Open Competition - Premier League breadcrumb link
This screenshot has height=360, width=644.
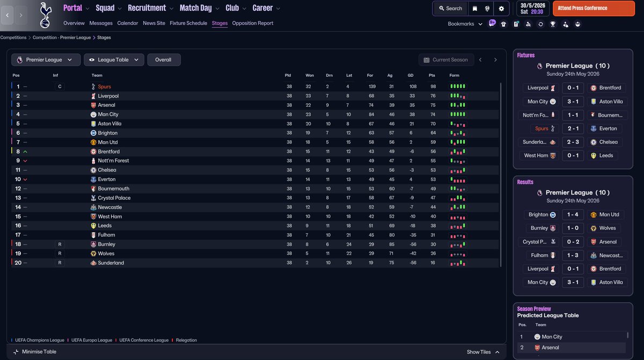pos(62,38)
